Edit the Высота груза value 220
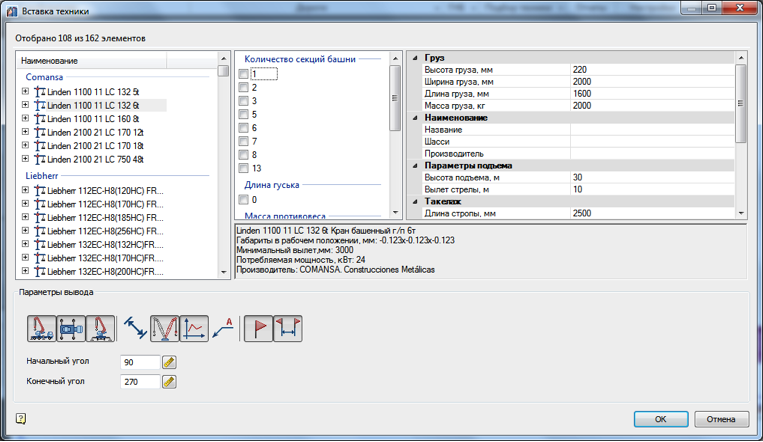The image size is (763, 442). pyautogui.click(x=652, y=70)
